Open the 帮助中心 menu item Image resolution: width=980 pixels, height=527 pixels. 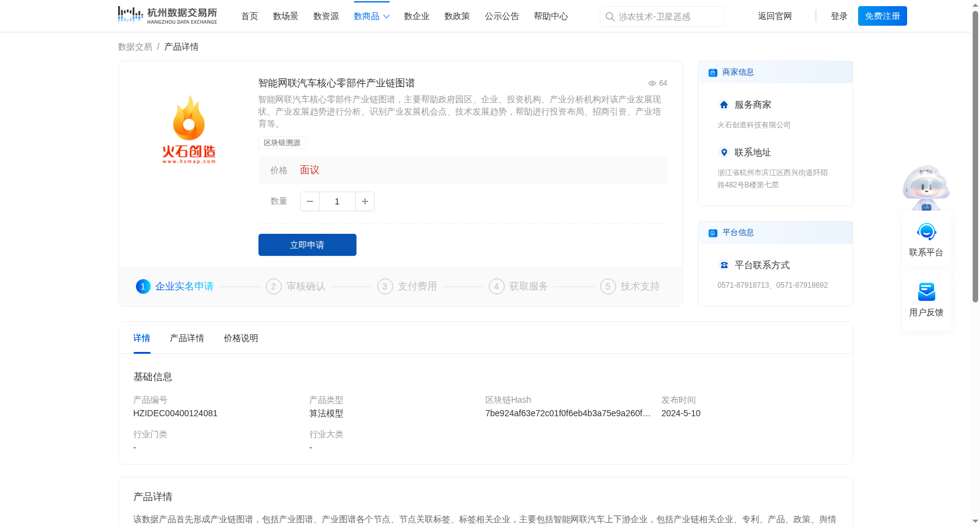tap(551, 17)
